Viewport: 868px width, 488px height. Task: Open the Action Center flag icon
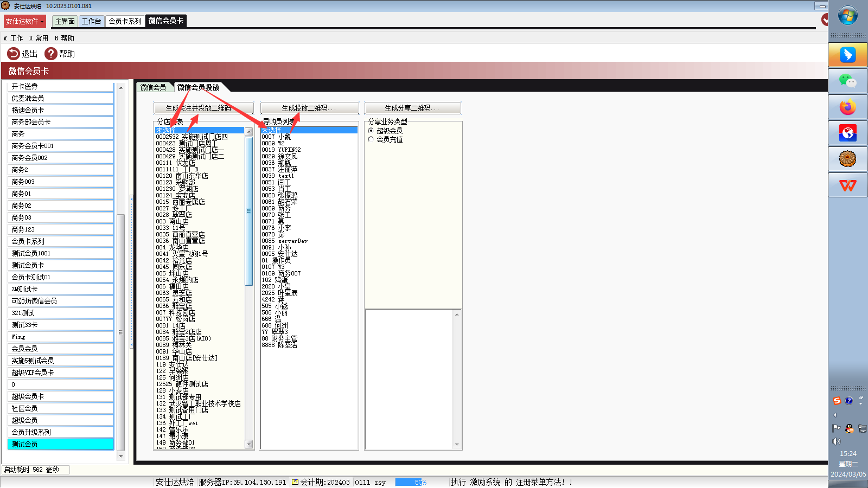836,428
